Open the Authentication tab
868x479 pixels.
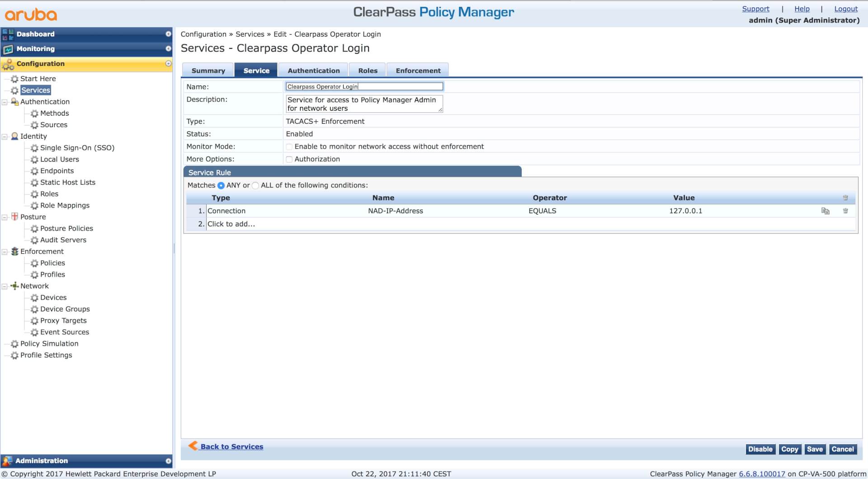click(313, 70)
